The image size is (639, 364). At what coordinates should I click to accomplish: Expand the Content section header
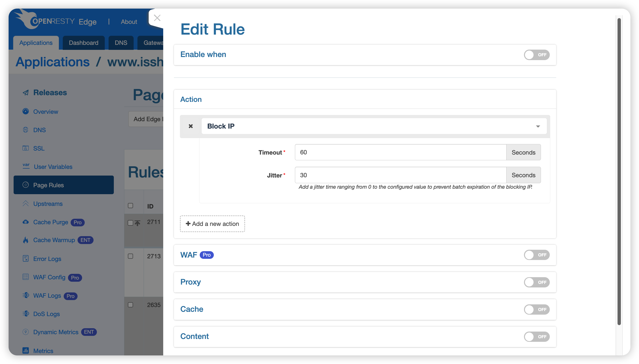(194, 337)
